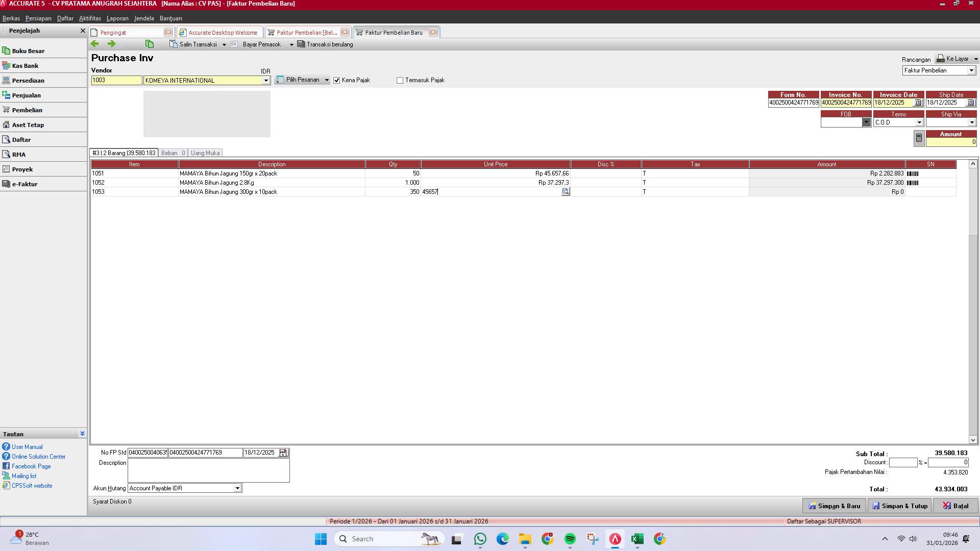980x551 pixels.
Task: Open the Online Solution Center link
Action: click(38, 456)
